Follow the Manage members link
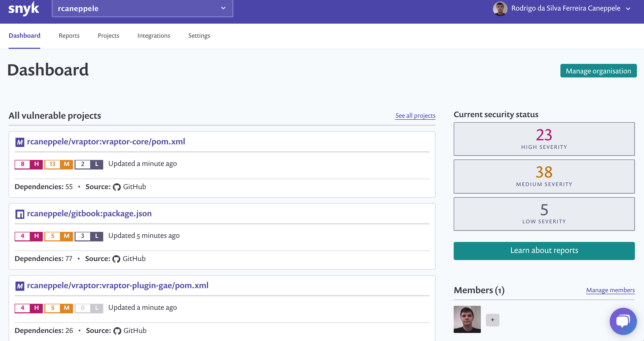 coord(611,290)
